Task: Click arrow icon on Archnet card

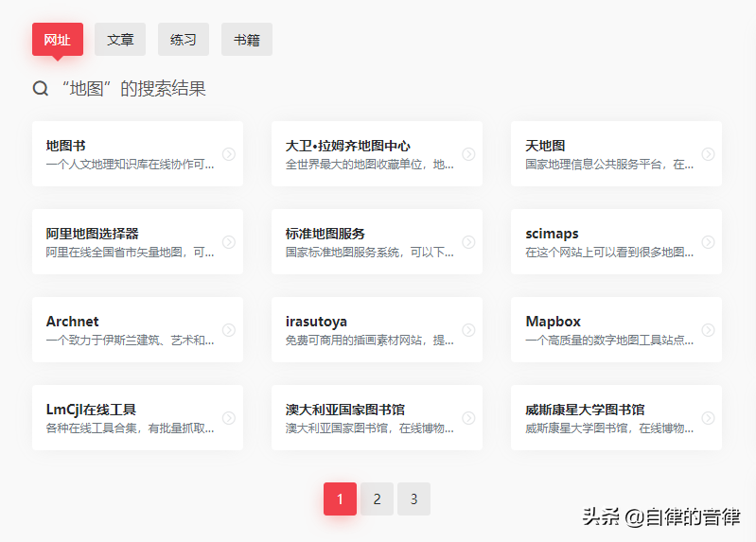Action: 229,330
